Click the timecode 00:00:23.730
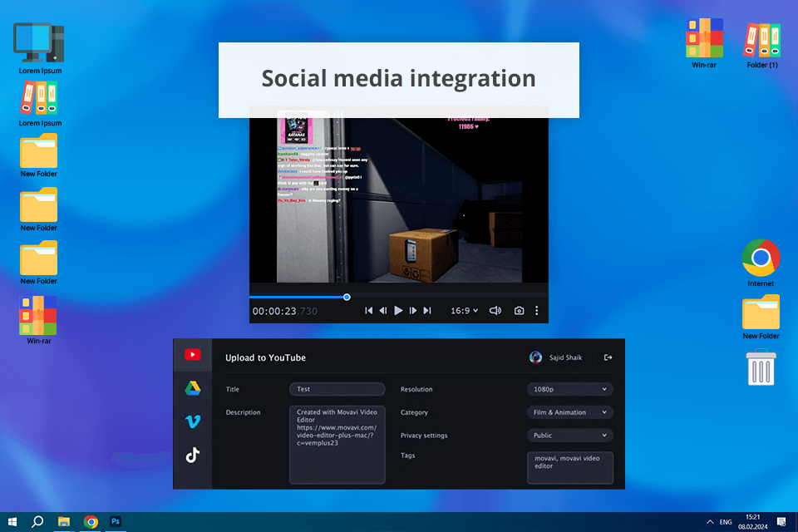Viewport: 798px width, 532px height. pyautogui.click(x=285, y=311)
